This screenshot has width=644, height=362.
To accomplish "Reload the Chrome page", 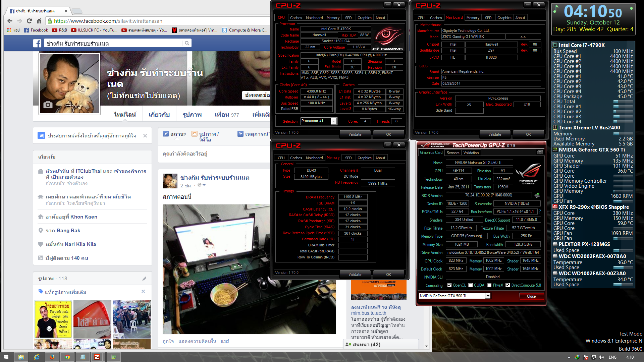I will click(30, 21).
